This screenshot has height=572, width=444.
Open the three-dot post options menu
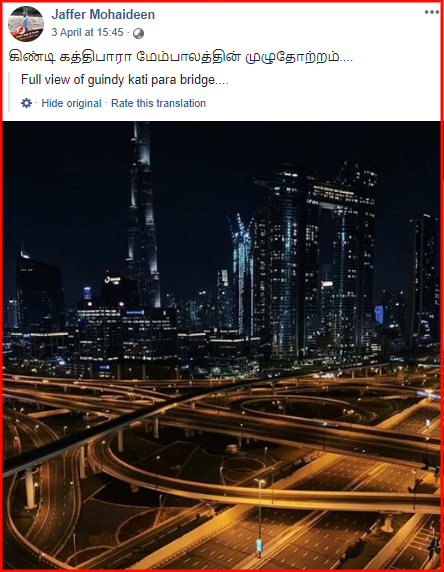pyautogui.click(x=432, y=12)
